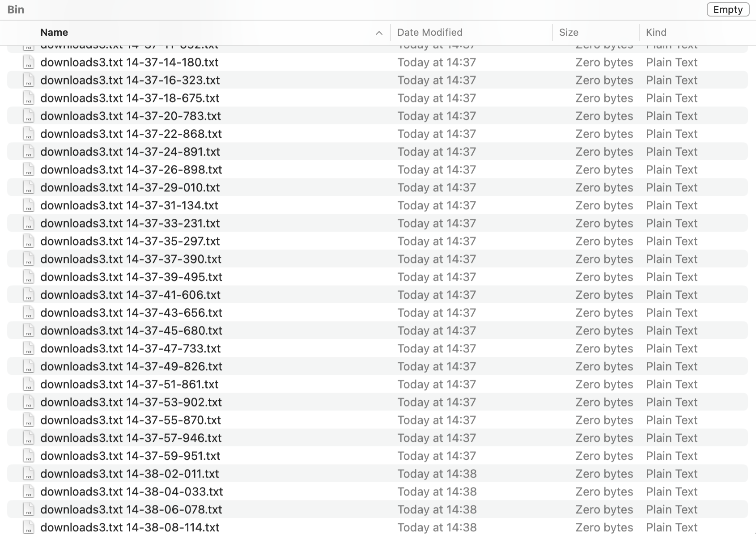
Task: Select the file name downloads3.txt 14-37-53-902.txt
Action: point(131,402)
